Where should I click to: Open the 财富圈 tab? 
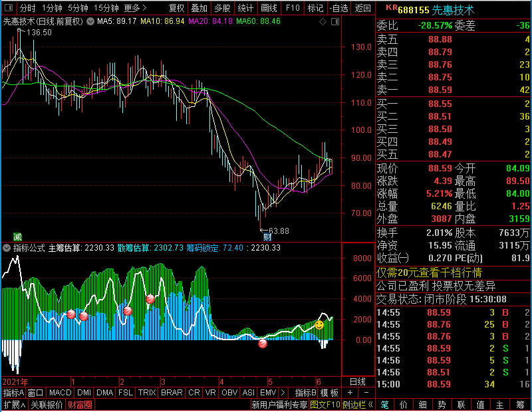click(x=80, y=405)
